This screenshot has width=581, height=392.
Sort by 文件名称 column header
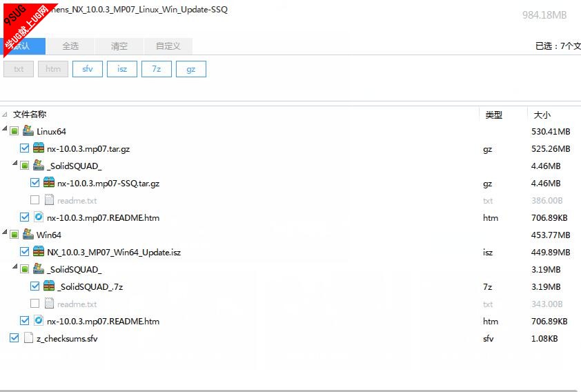click(x=30, y=115)
